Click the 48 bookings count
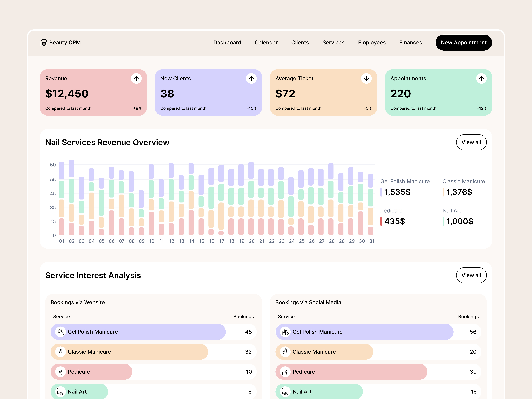 [x=248, y=332]
